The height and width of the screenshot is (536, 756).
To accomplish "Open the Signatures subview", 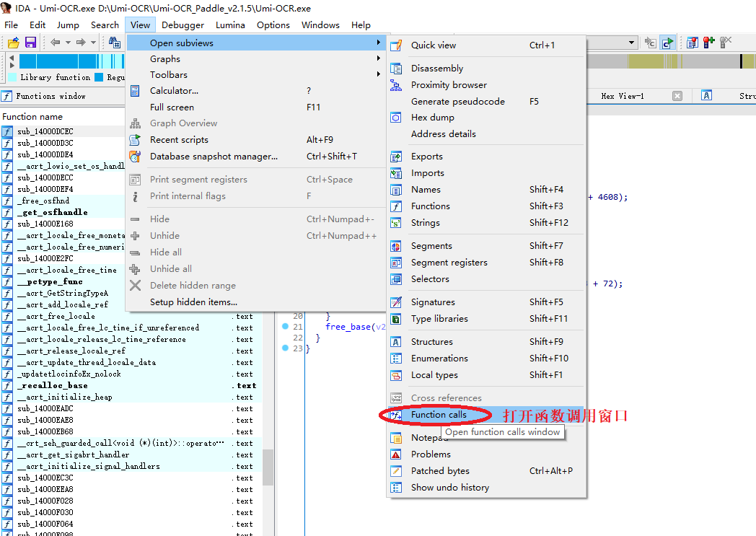I will coord(487,302).
